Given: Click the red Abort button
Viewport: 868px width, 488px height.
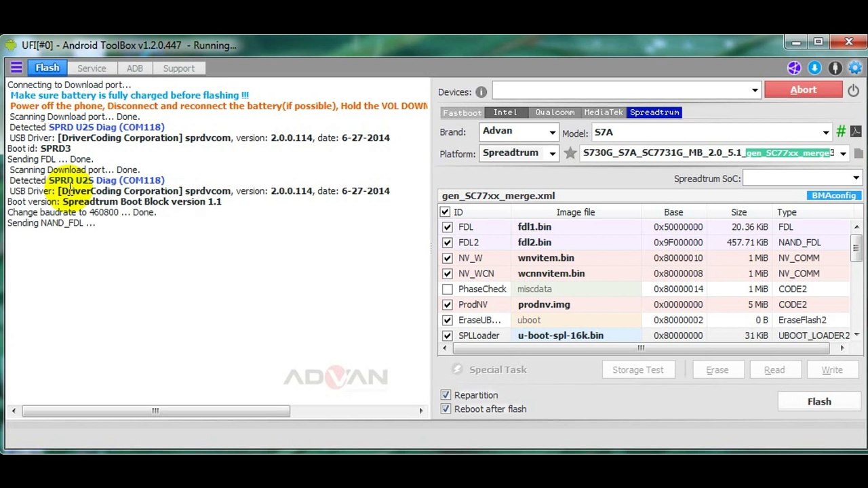Looking at the screenshot, I should [804, 89].
